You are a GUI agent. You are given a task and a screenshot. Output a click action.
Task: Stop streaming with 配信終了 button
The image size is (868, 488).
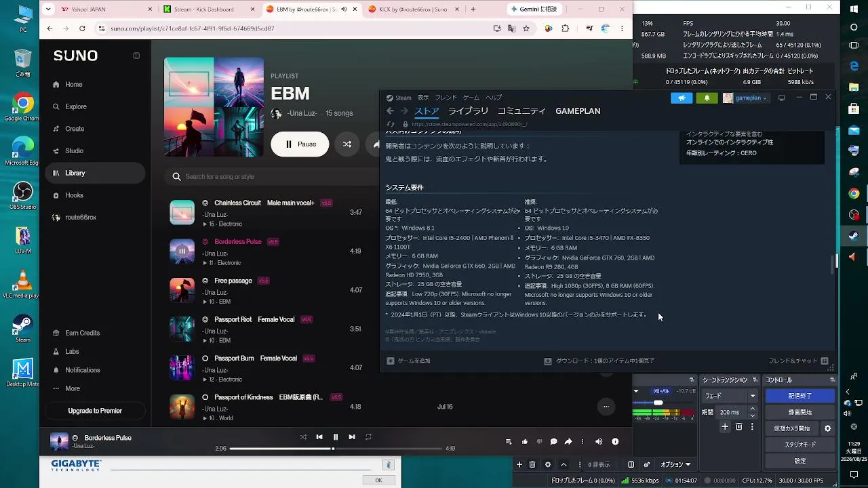tap(800, 396)
